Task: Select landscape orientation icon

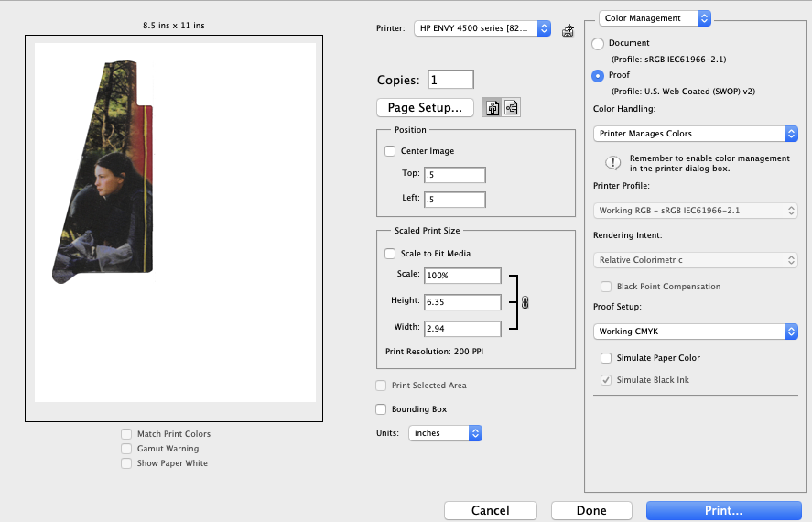Action: [x=511, y=108]
